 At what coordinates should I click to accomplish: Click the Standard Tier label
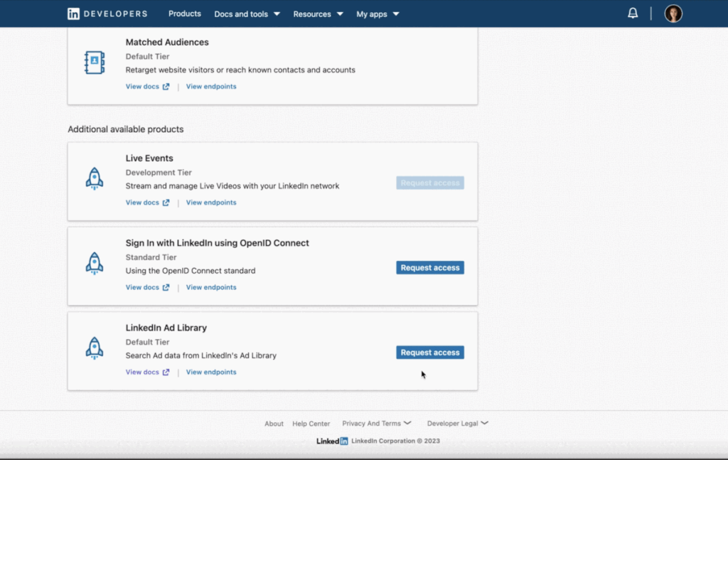pyautogui.click(x=151, y=257)
